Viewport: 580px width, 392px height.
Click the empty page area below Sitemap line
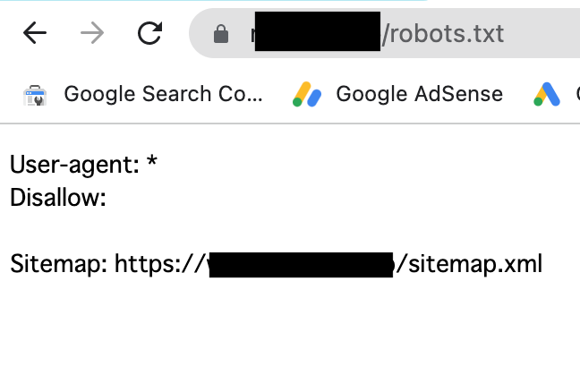point(290,340)
